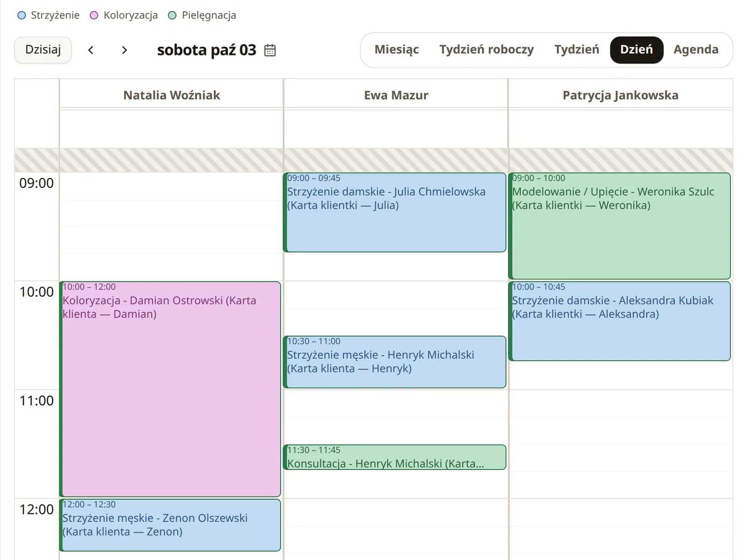Screen dimensions: 747x560
Task: Click the sobota paź 03 date title
Action: click(206, 50)
